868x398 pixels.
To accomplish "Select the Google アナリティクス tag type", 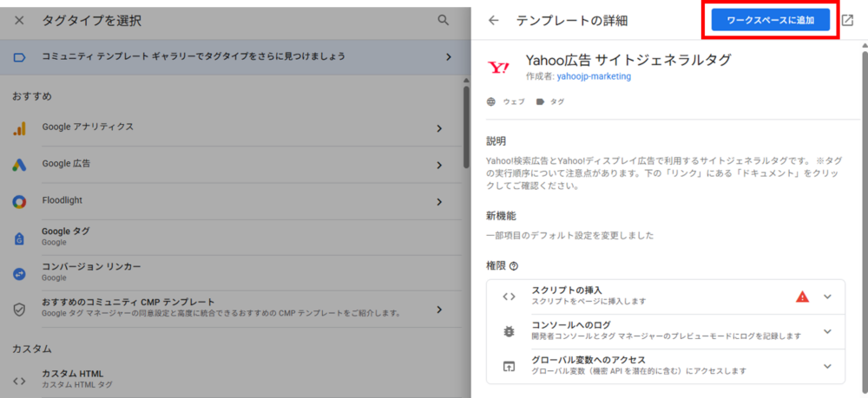I will pos(88,127).
